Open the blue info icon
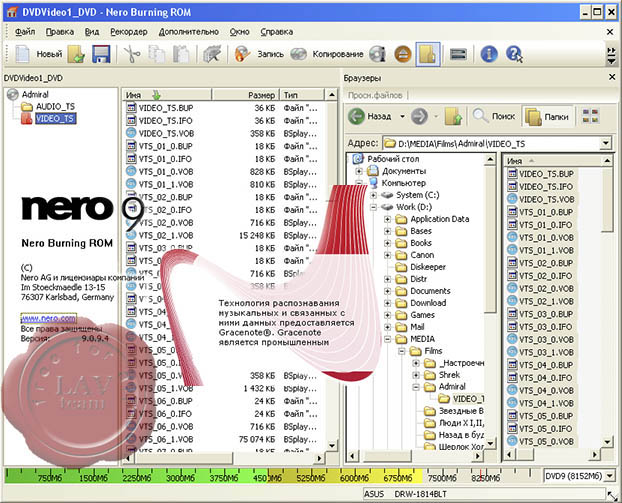 pos(489,54)
